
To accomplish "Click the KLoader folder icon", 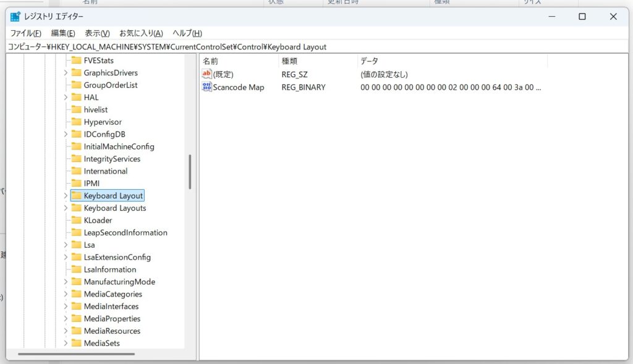I will pos(77,221).
